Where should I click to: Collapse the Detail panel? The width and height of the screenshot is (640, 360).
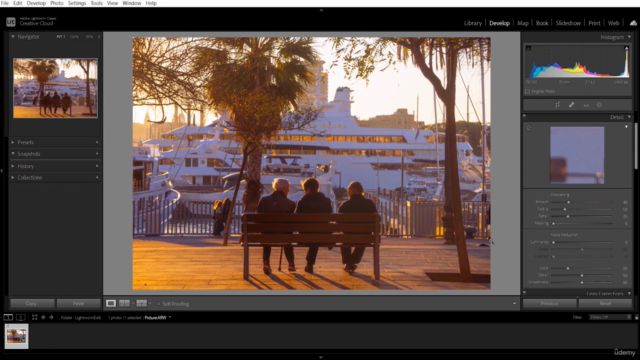pyautogui.click(x=629, y=117)
